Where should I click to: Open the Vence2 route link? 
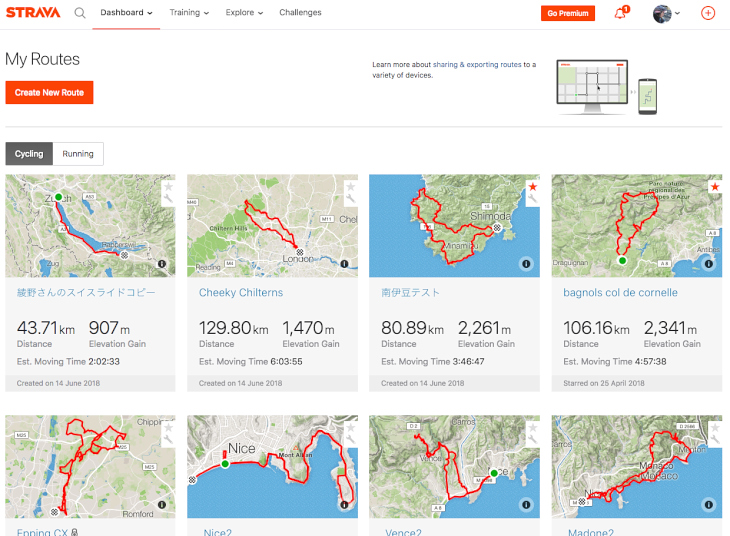point(403,532)
